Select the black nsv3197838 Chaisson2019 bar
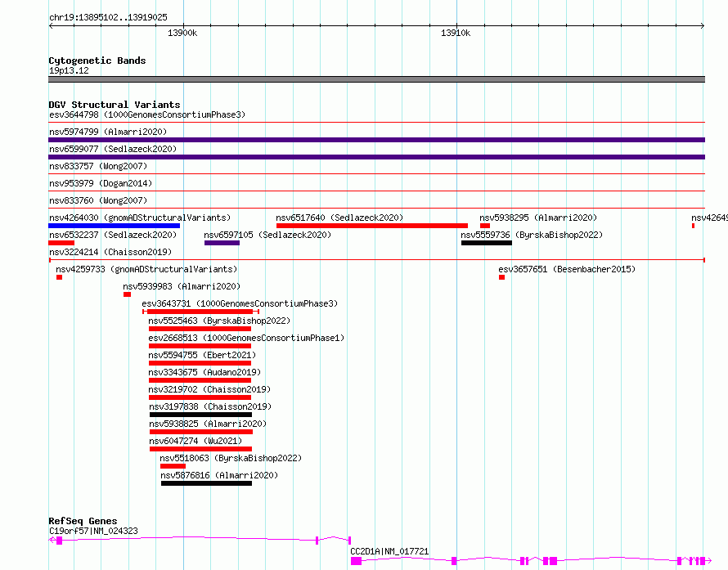The width and height of the screenshot is (728, 570). point(200,415)
